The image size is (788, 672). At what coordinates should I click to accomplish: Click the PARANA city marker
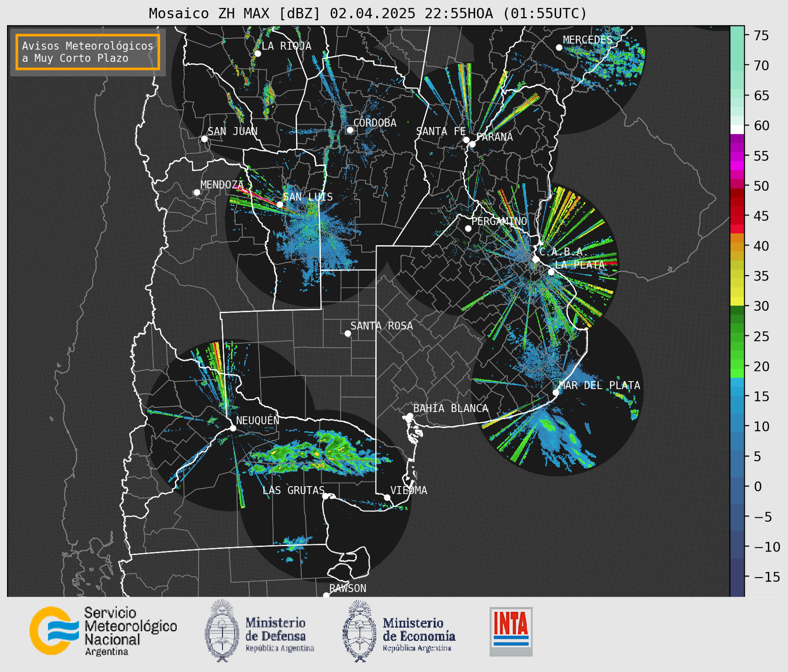coord(472,144)
